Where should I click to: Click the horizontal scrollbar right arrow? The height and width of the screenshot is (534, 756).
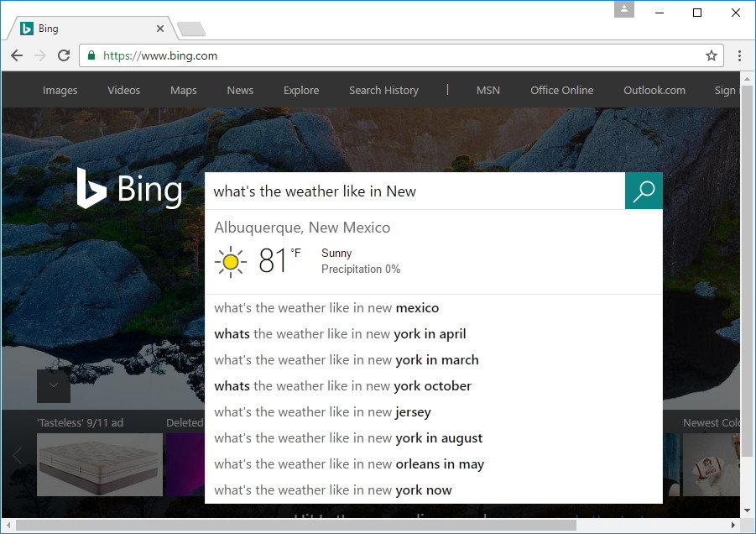point(733,525)
